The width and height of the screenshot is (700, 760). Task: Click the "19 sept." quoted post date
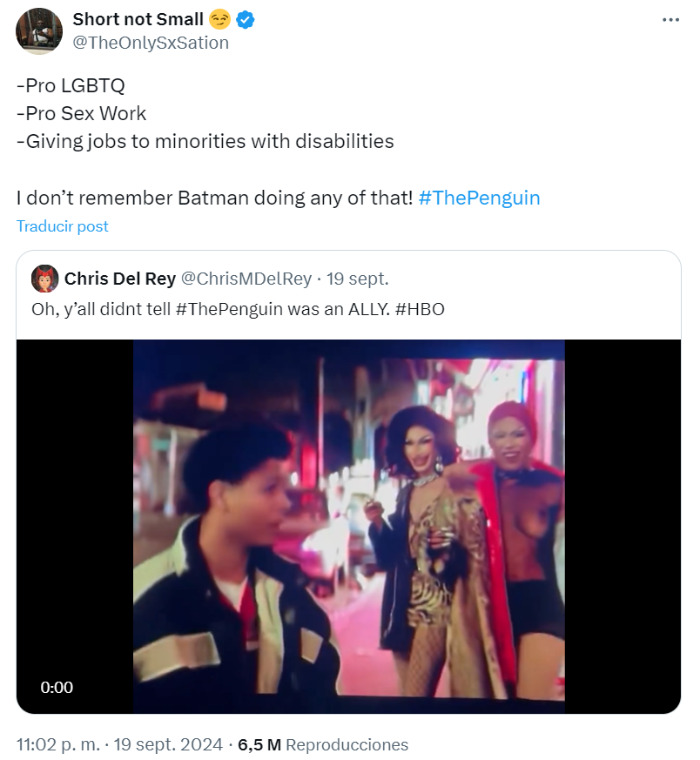(358, 279)
